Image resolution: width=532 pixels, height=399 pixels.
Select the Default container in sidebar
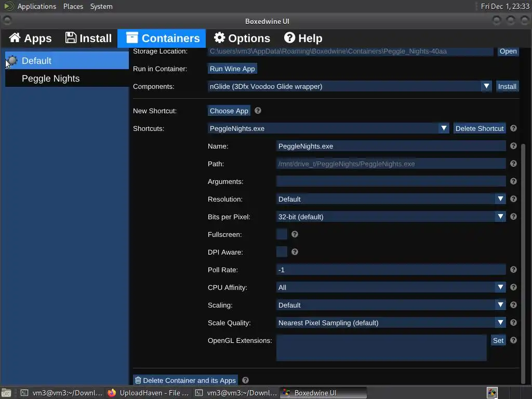tap(67, 61)
